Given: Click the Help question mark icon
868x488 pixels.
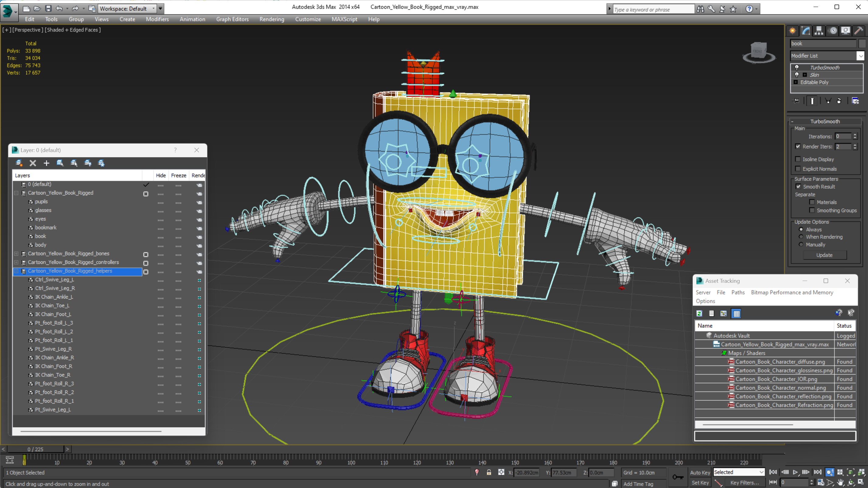Looking at the screenshot, I should [749, 9].
